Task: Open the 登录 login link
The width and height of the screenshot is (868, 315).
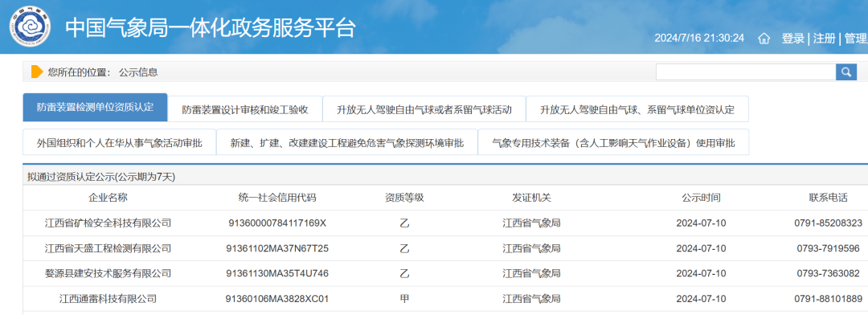Action: (792, 39)
